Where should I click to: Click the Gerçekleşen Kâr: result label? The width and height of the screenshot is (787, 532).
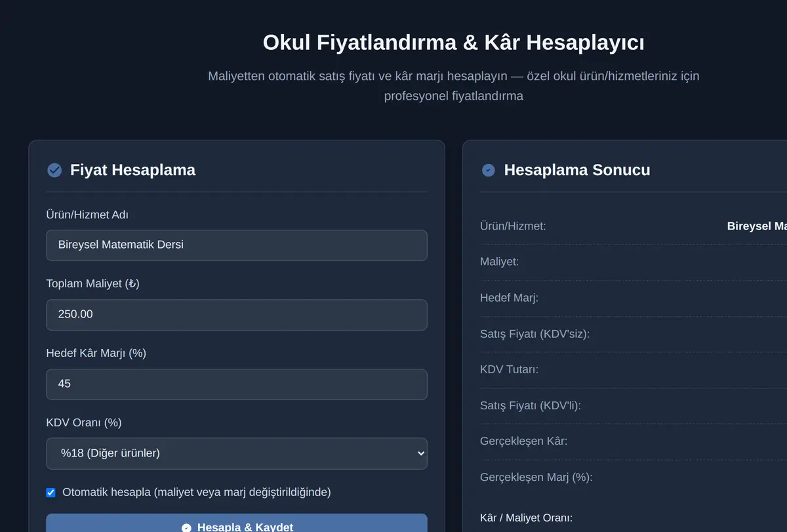point(523,441)
